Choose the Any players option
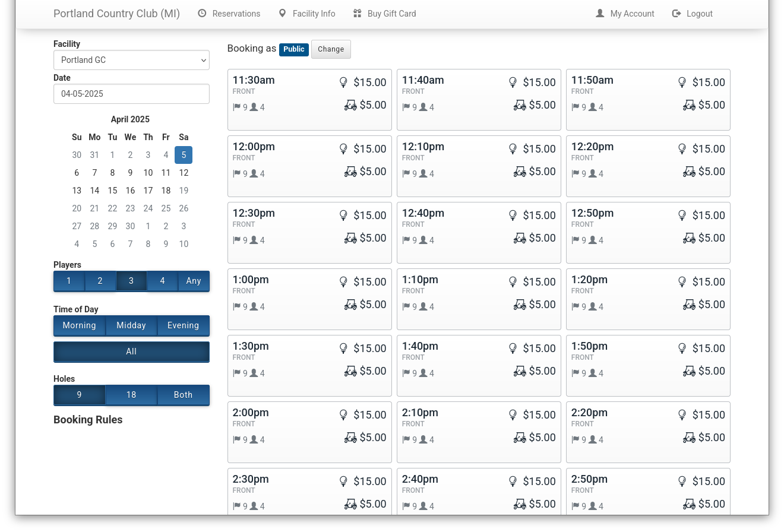Viewport: 784px width, 532px height. coord(194,281)
